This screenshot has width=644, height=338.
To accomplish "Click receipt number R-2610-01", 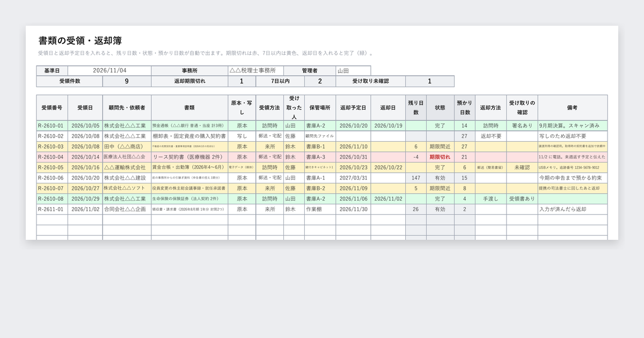I will click(52, 126).
